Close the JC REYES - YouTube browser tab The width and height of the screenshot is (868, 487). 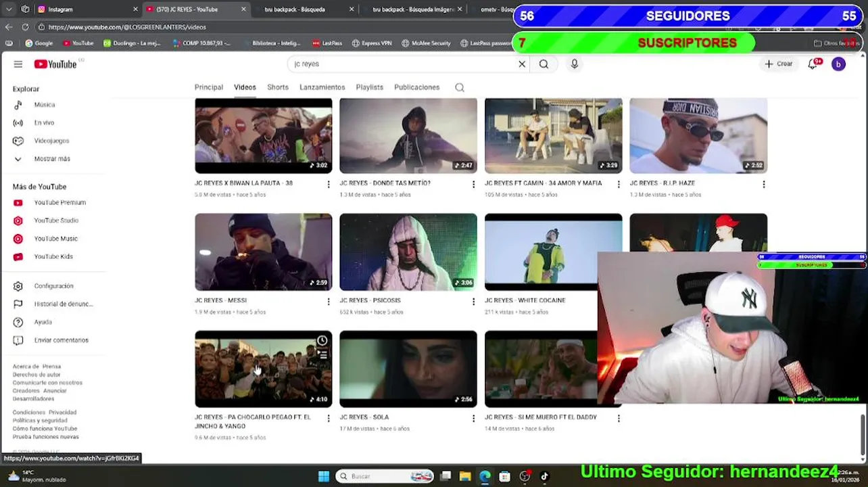point(243,9)
